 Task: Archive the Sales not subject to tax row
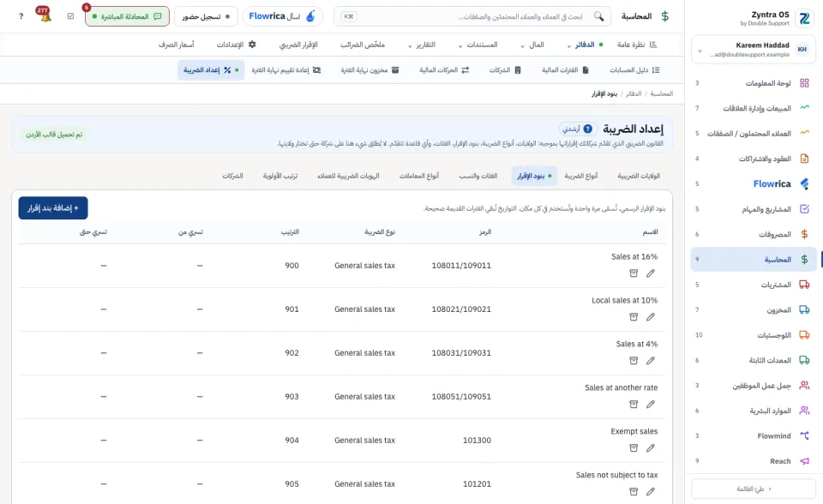pyautogui.click(x=634, y=491)
